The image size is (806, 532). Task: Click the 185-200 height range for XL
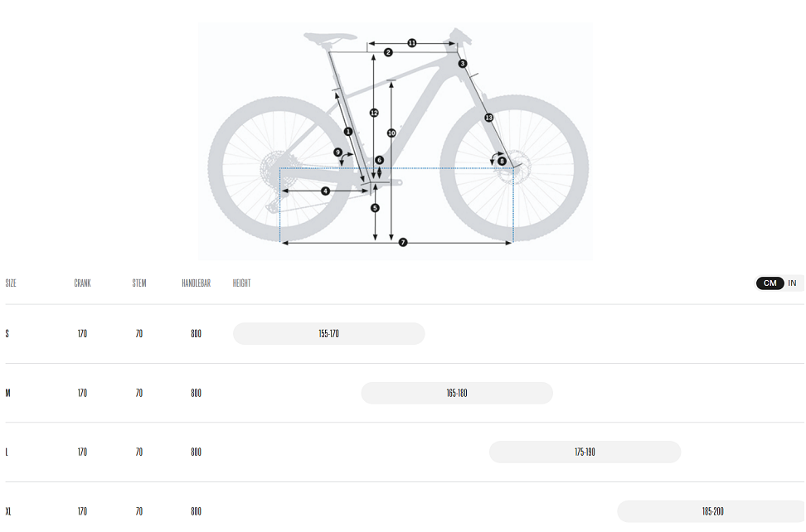point(711,511)
